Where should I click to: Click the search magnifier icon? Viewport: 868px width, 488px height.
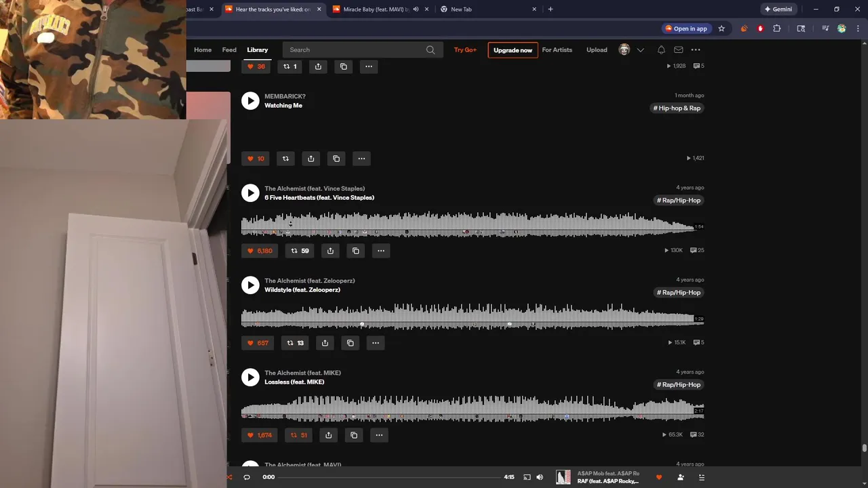click(431, 49)
